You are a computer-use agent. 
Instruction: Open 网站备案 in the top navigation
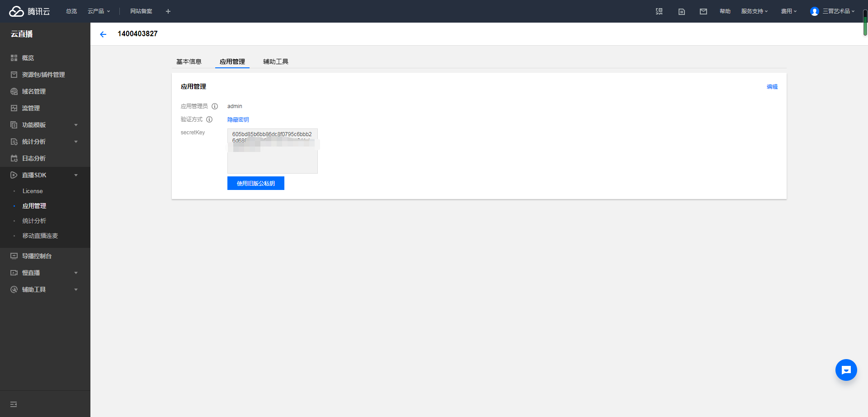coord(141,11)
